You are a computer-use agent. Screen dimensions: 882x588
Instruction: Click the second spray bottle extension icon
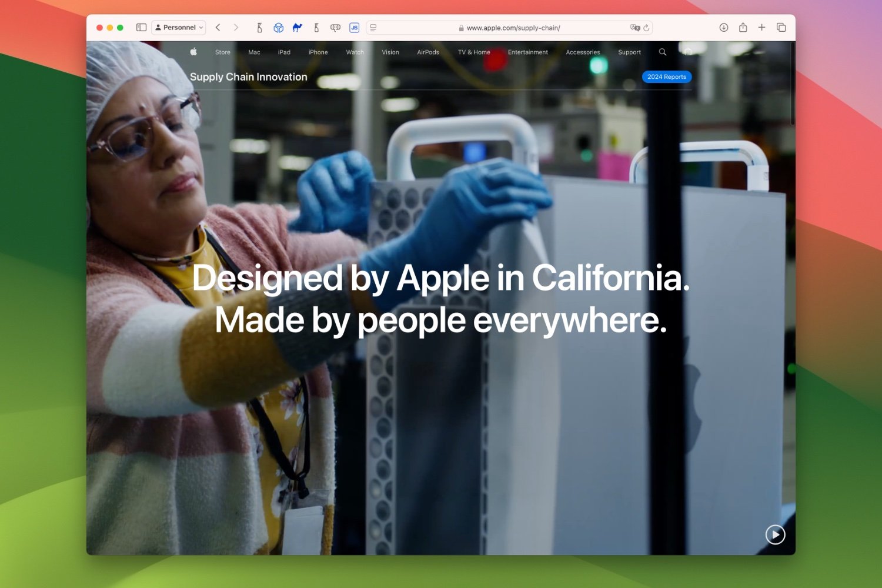click(x=316, y=28)
